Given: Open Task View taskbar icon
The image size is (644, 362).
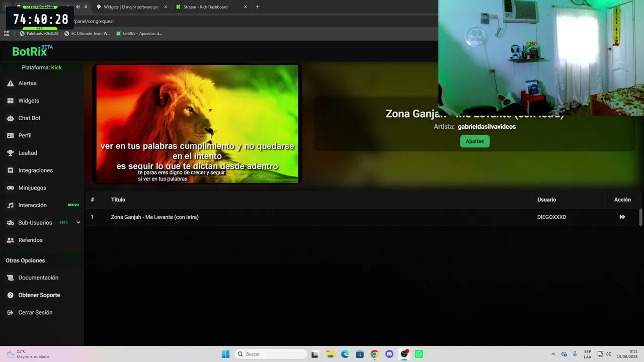Looking at the screenshot, I should click(x=315, y=354).
